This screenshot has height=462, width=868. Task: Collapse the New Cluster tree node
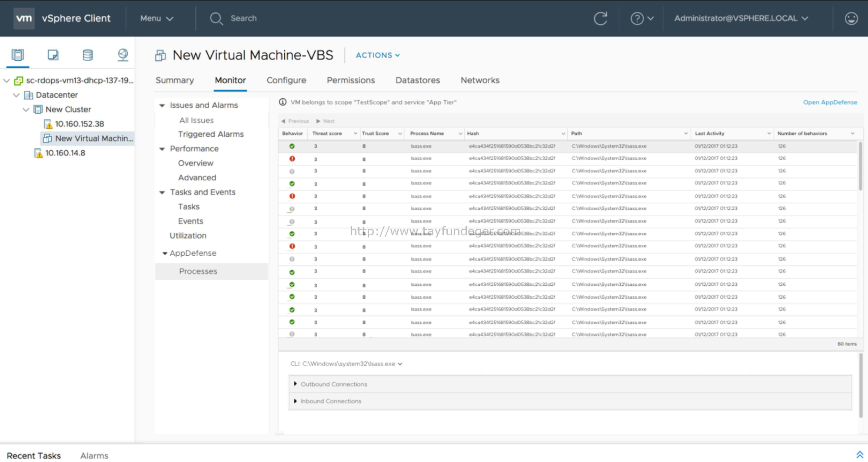[26, 109]
